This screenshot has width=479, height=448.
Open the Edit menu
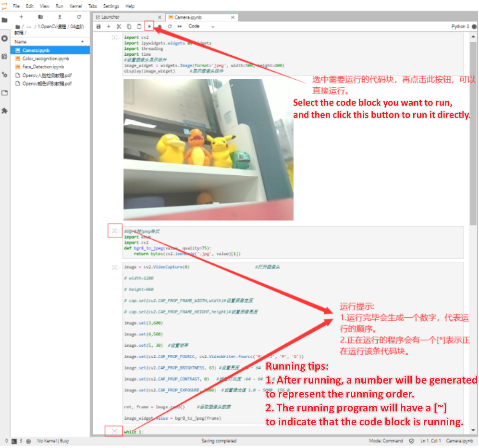30,6
